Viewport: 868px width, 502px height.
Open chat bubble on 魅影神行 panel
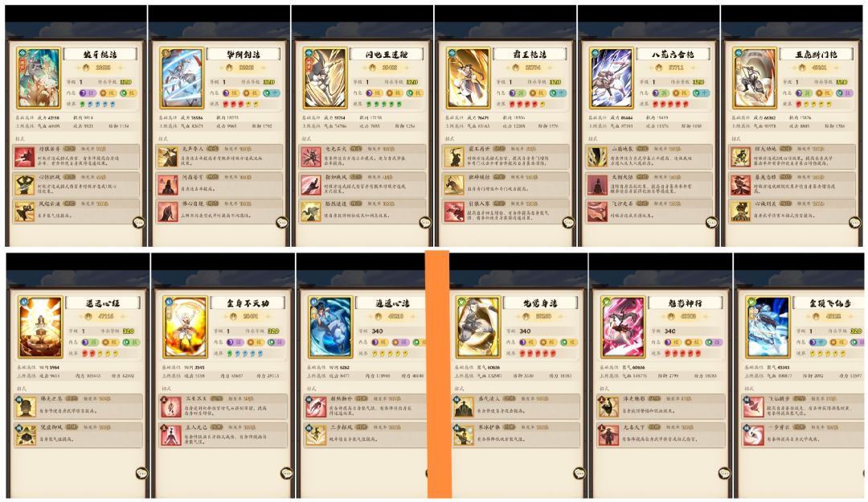tap(725, 473)
